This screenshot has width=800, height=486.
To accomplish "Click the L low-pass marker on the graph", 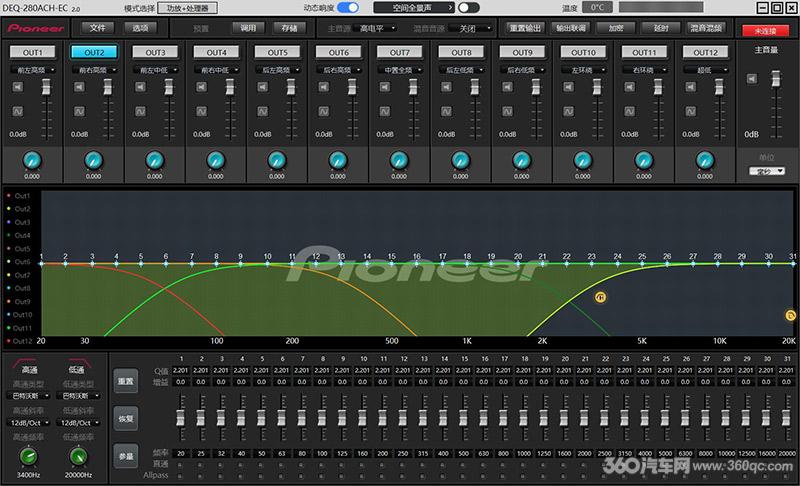I will coord(790,316).
